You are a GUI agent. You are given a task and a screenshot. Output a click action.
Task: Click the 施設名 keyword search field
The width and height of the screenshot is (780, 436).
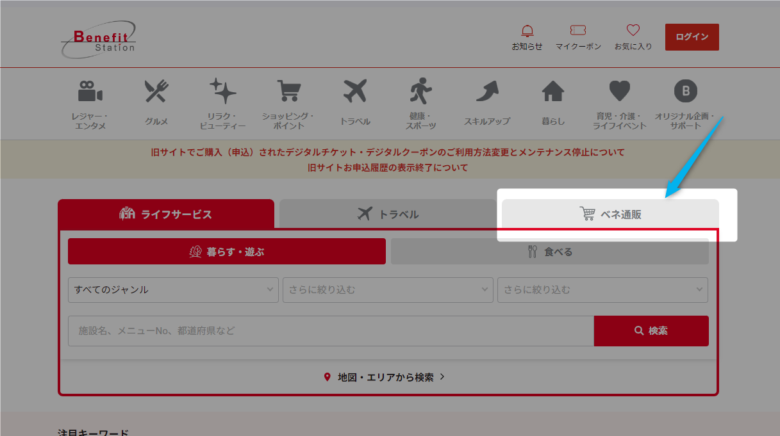[x=330, y=331]
